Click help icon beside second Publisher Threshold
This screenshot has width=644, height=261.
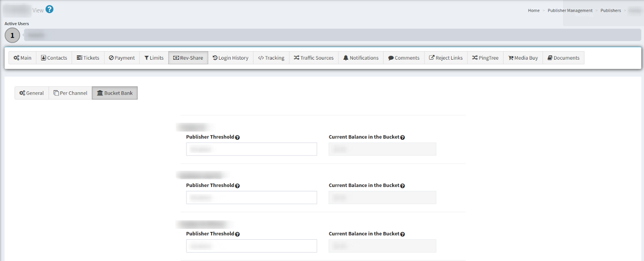[x=237, y=186]
